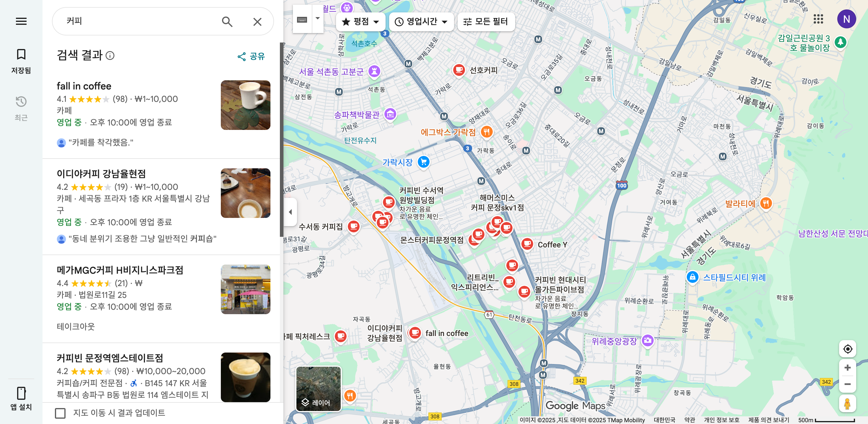Click the 스타필드시티 위례 shopping pin
Screen dimensions: 868x424
(x=692, y=277)
